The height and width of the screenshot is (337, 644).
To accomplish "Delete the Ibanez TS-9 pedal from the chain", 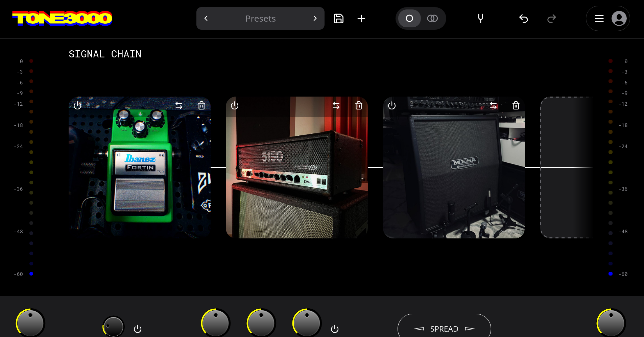I will (201, 106).
